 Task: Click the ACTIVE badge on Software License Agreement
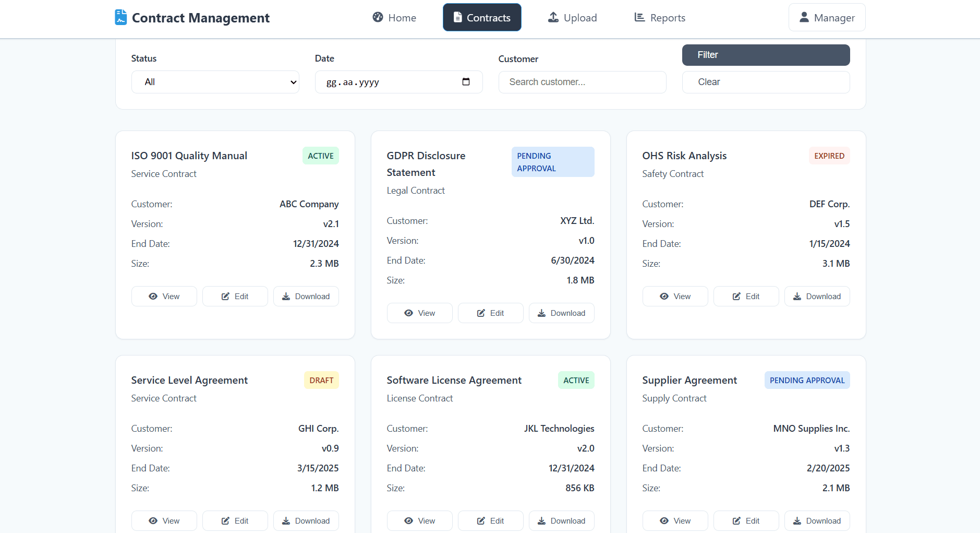(x=575, y=380)
